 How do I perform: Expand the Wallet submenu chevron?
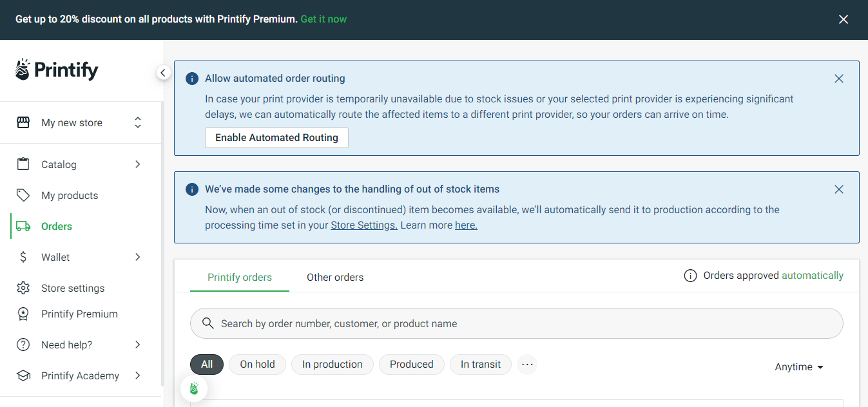137,257
